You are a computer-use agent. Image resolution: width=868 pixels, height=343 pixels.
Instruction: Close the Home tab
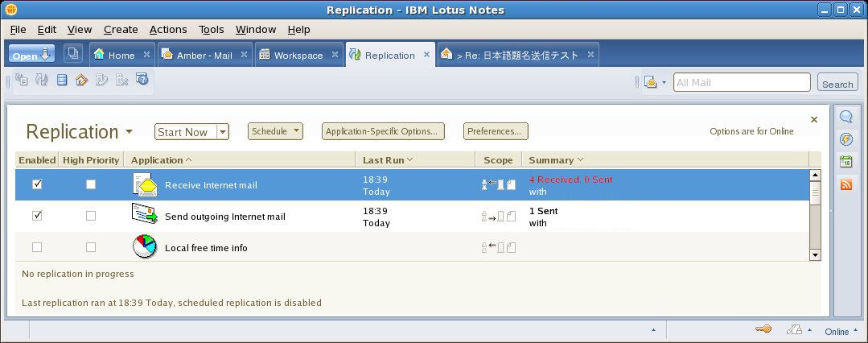click(x=146, y=54)
